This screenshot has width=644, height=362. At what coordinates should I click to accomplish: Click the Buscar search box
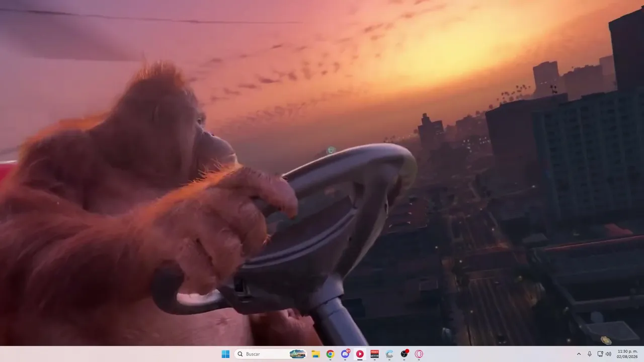(271, 354)
